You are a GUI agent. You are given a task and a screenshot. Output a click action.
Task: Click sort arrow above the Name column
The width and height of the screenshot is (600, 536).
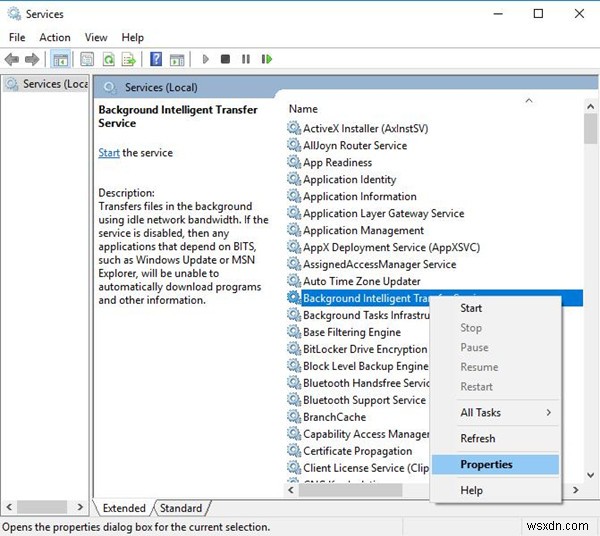[529, 101]
